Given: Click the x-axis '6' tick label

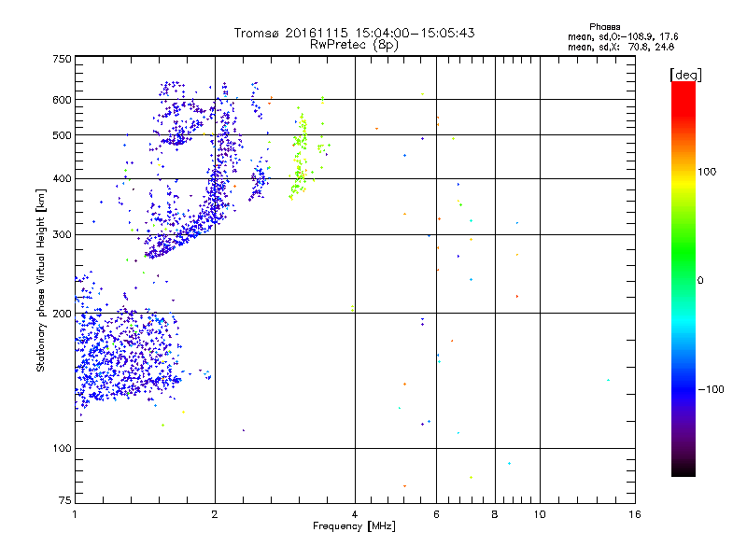Looking at the screenshot, I should coord(436,514).
